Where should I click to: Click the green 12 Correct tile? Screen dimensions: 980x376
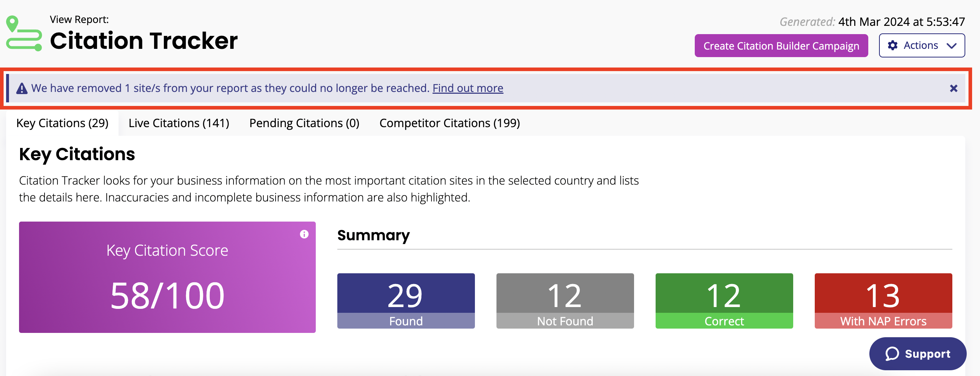[724, 300]
